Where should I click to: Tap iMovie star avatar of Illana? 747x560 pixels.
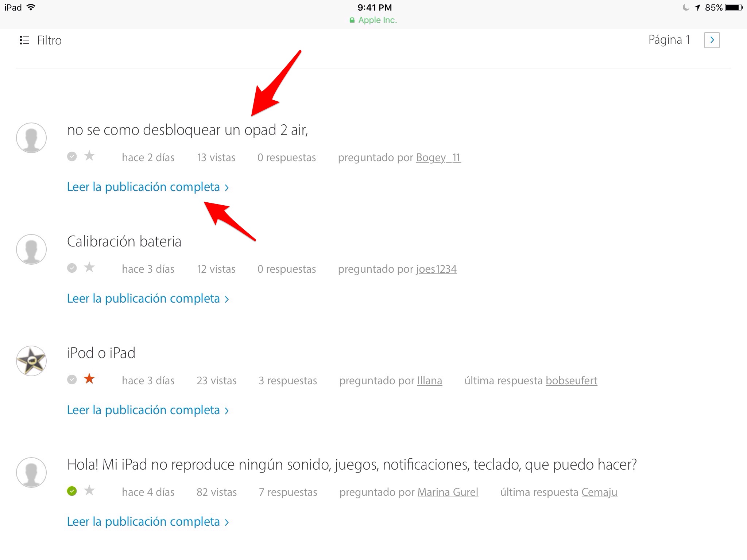31,361
